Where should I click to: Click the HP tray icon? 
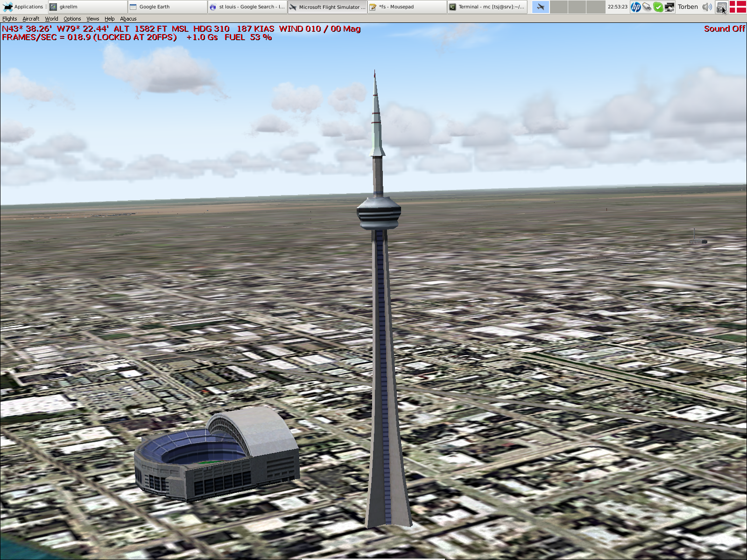coord(635,7)
